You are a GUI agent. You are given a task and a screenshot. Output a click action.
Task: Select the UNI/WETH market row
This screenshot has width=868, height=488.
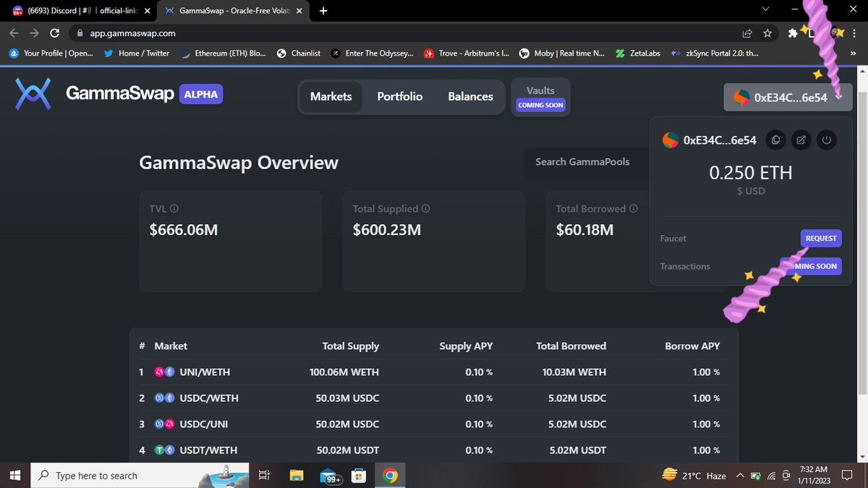click(434, 372)
